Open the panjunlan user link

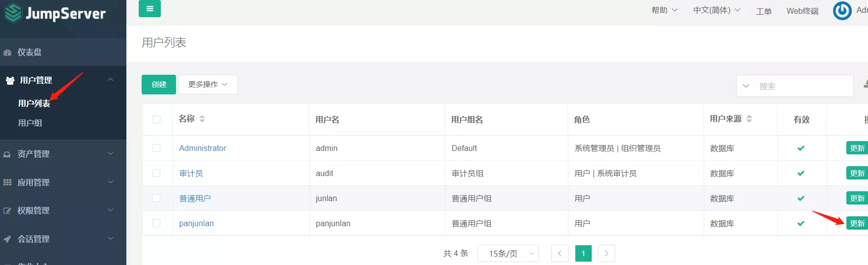point(196,223)
